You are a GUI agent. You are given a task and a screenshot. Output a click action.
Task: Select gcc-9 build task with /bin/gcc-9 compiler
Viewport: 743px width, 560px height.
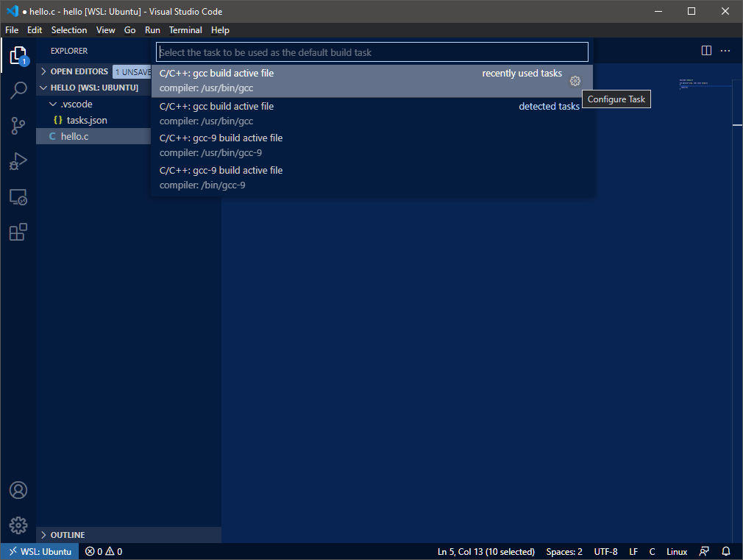(x=372, y=177)
